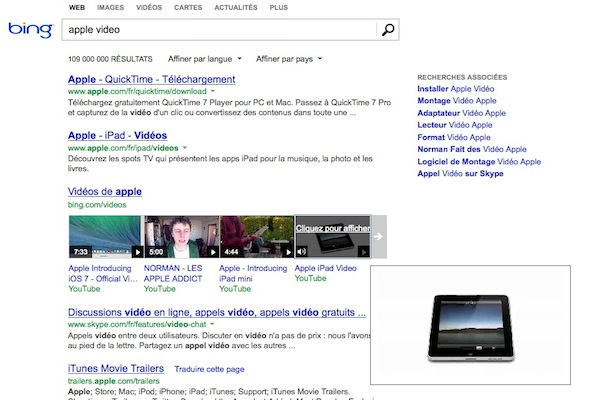Click related search Norman Fait des Vidéo Apple

(472, 149)
